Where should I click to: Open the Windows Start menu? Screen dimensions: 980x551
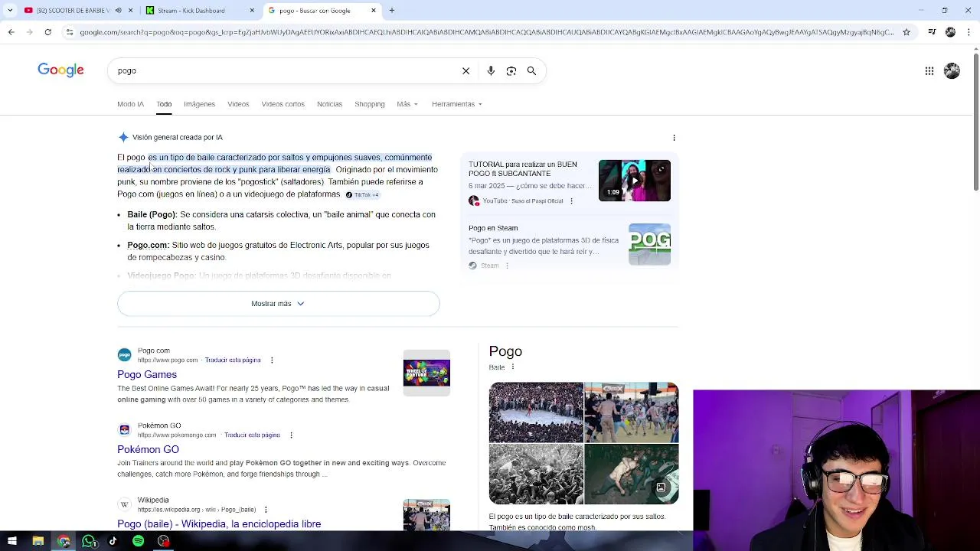(x=11, y=542)
